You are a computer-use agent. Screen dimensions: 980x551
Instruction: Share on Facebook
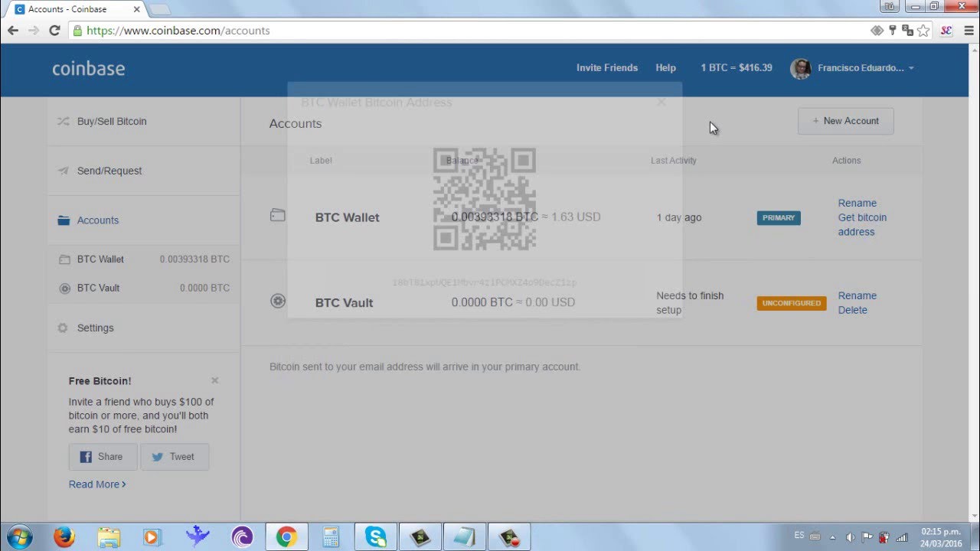point(103,457)
